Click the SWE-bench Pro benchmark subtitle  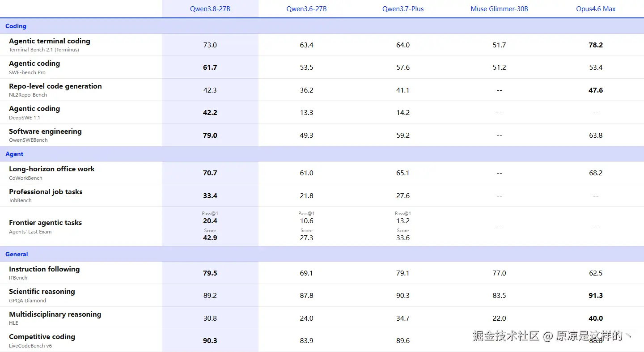27,72
